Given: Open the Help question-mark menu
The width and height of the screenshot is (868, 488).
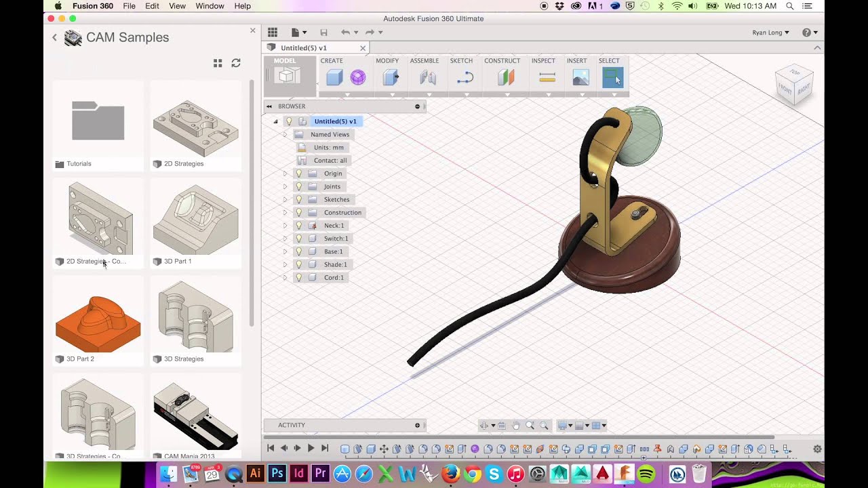Looking at the screenshot, I should point(810,33).
